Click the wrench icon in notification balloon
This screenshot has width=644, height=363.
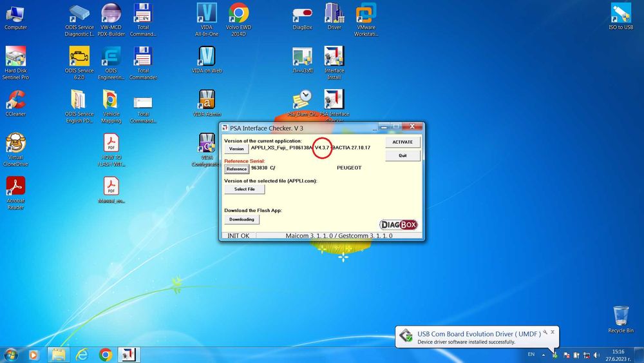tap(545, 332)
